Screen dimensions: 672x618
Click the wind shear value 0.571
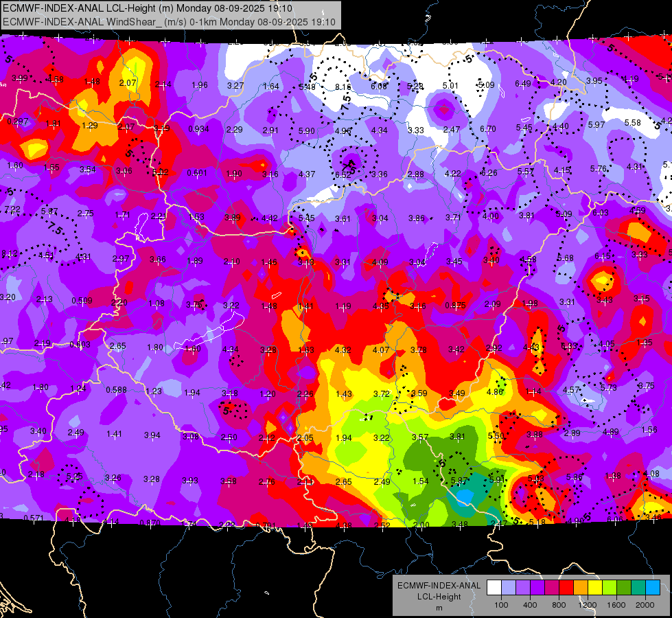pos(34,518)
